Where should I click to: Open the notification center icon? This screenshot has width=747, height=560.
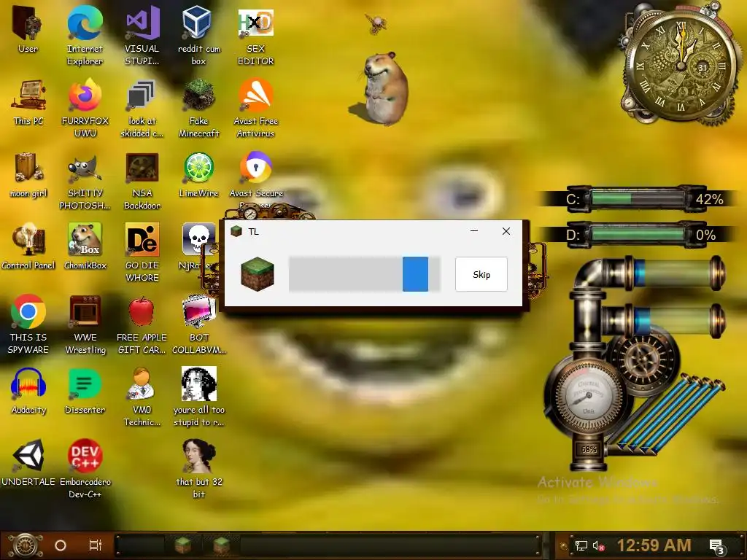tap(717, 546)
